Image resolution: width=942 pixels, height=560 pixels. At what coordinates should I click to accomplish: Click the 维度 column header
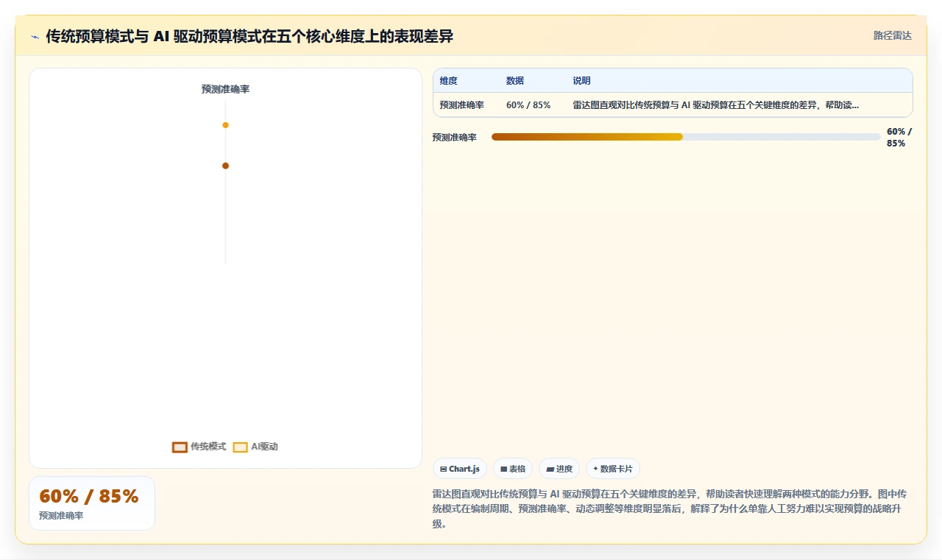(448, 81)
